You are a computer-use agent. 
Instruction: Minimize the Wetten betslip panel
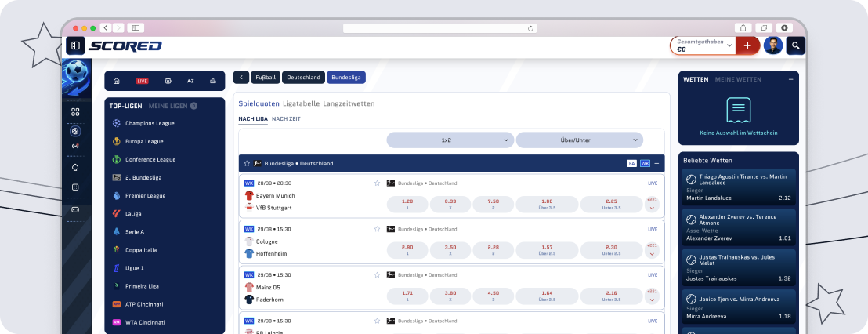790,80
